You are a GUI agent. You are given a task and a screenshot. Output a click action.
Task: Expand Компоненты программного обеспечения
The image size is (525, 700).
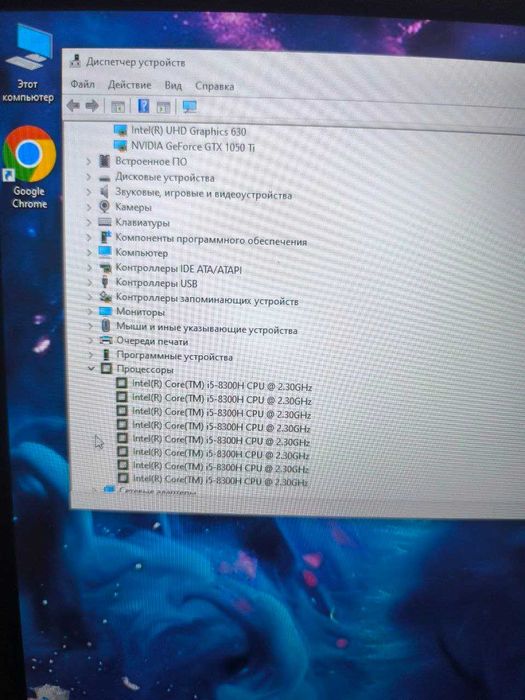click(89, 238)
